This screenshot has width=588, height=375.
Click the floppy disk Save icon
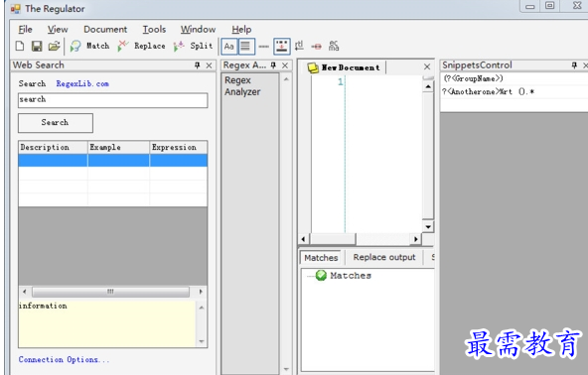[37, 46]
